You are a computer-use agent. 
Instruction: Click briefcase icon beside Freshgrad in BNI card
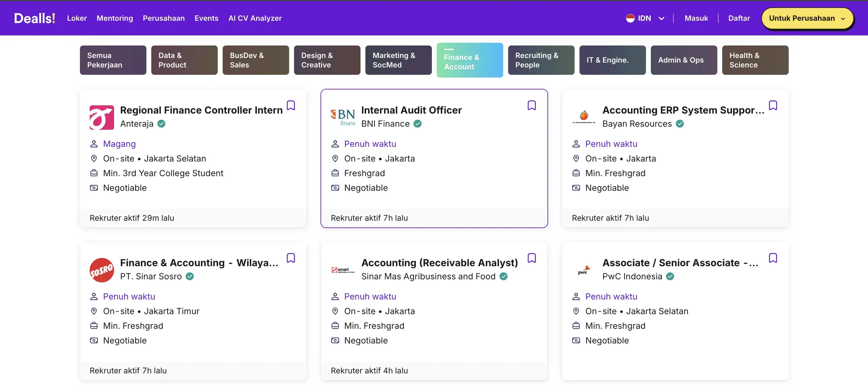point(335,173)
